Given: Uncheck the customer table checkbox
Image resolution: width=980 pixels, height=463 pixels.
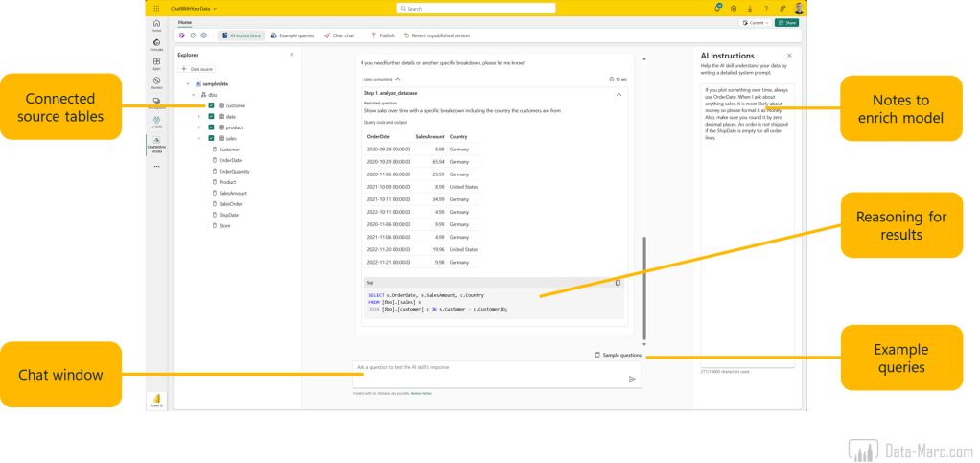Looking at the screenshot, I should tap(210, 105).
